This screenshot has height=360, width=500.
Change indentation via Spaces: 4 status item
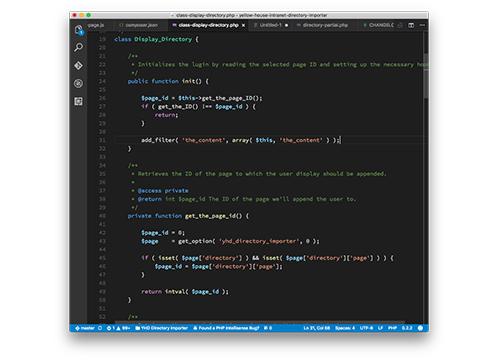coord(345,328)
